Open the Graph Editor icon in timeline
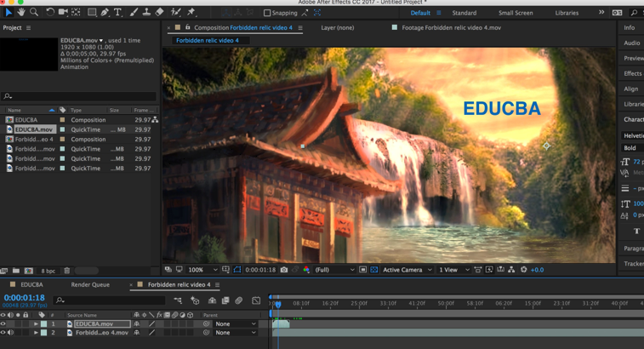 256,300
